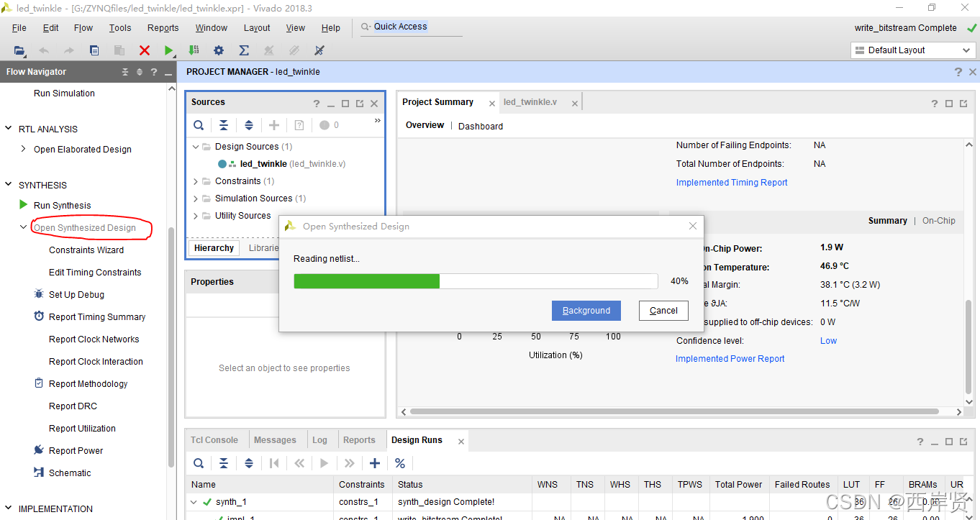Create new run with Design Runs plus icon
Viewport: 980px width, 520px height.
coord(375,463)
